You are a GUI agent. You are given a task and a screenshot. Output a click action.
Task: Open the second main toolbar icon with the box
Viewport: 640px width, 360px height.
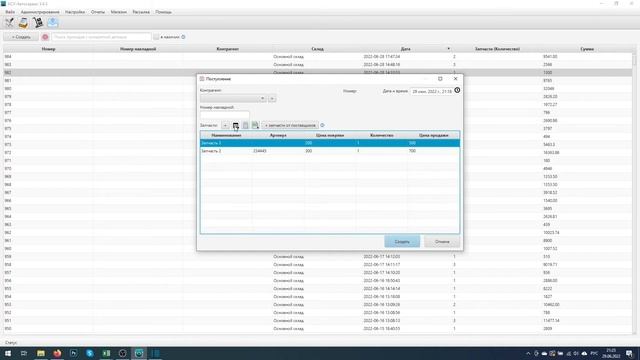[x=23, y=23]
